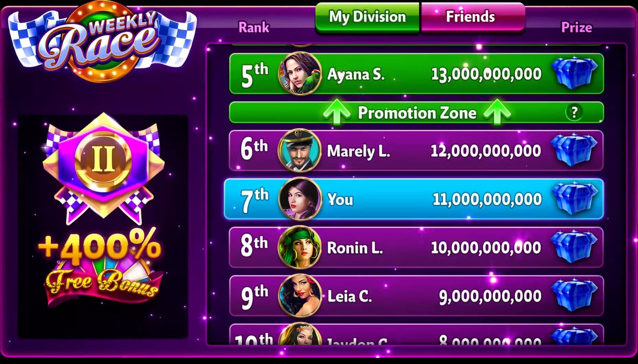The width and height of the screenshot is (638, 364).
Task: Click Ronin L.'s blue gem chest prize
Action: click(574, 247)
